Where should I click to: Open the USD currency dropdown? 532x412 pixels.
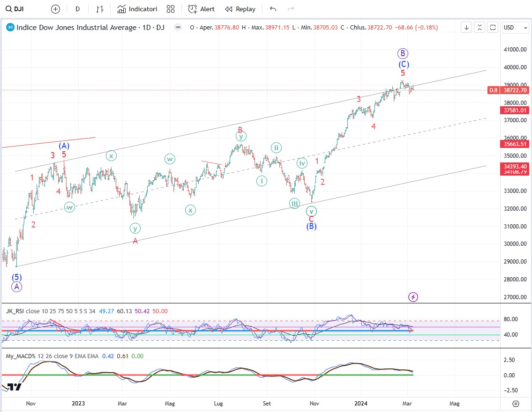(516, 28)
